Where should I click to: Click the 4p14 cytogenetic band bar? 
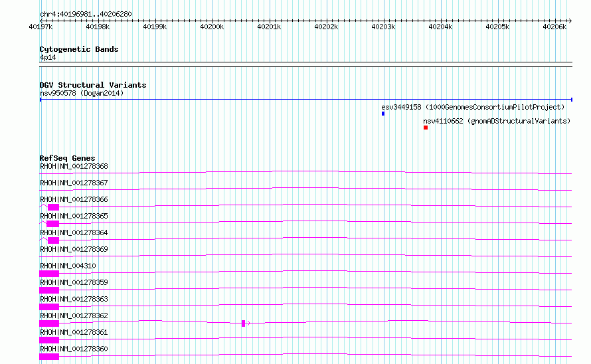click(305, 64)
